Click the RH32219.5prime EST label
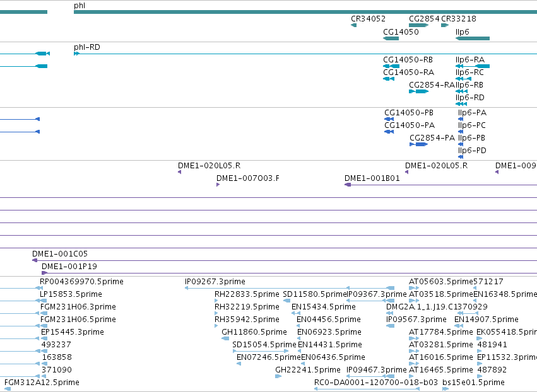The width and height of the screenshot is (537, 392). 247,307
